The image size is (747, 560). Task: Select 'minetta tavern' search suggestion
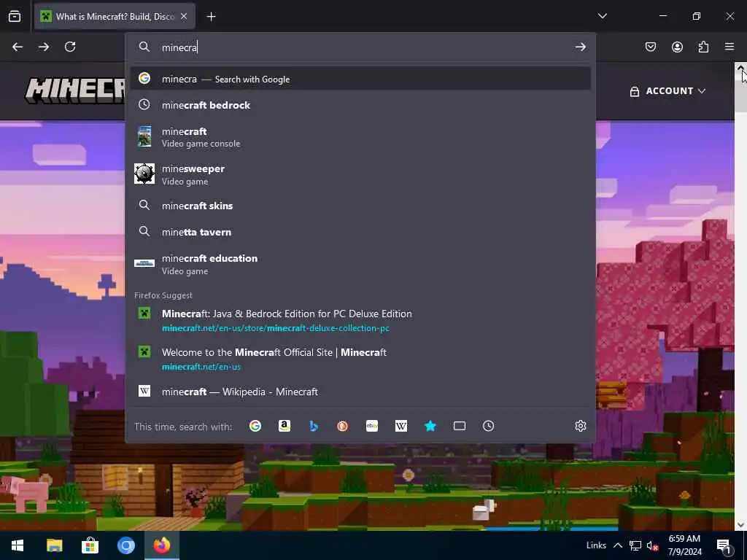[x=360, y=232]
